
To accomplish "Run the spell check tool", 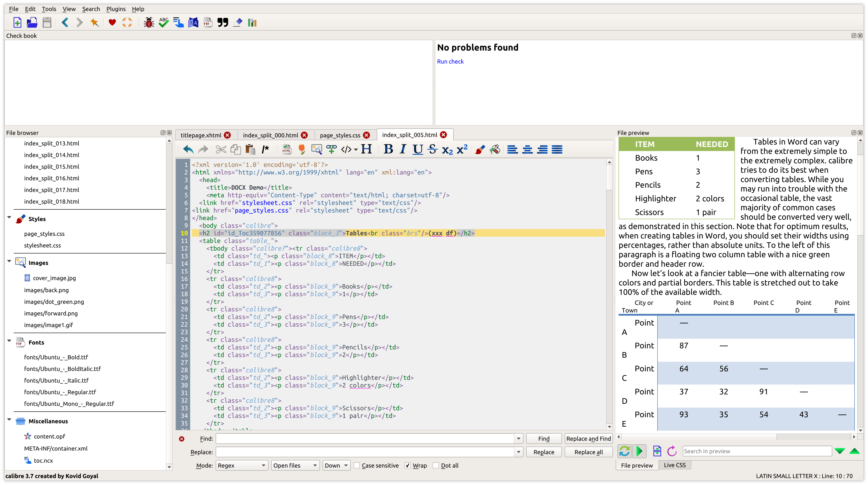I will [164, 23].
